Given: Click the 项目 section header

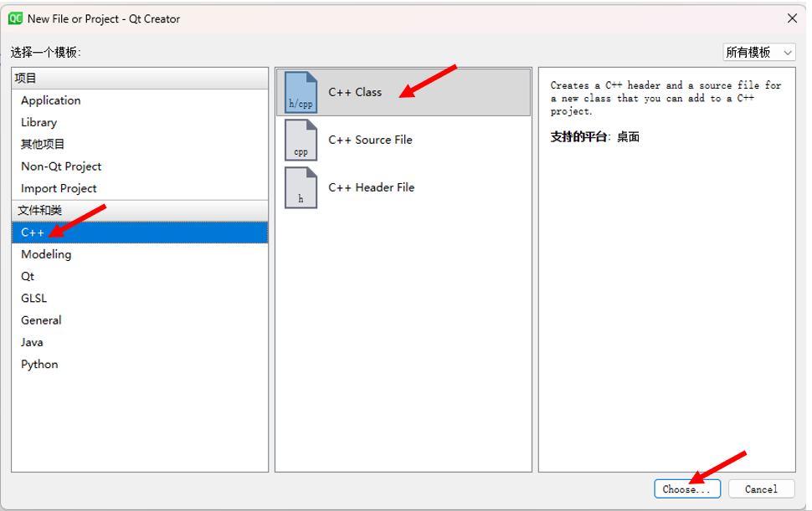Looking at the screenshot, I should [x=140, y=79].
